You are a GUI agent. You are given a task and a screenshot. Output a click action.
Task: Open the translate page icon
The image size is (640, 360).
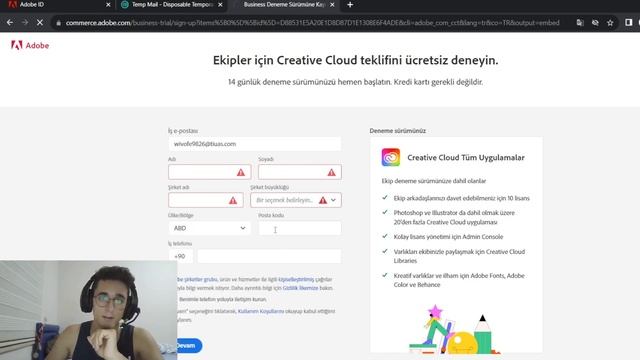click(580, 23)
